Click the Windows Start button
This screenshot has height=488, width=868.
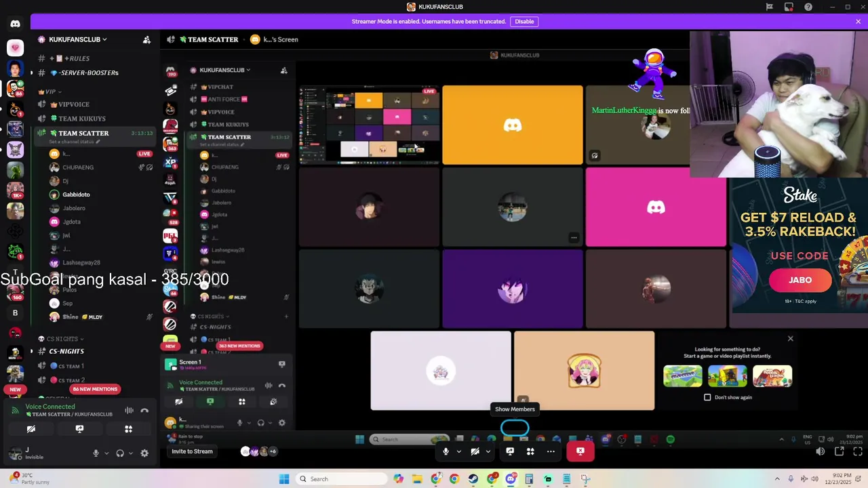[284, 479]
